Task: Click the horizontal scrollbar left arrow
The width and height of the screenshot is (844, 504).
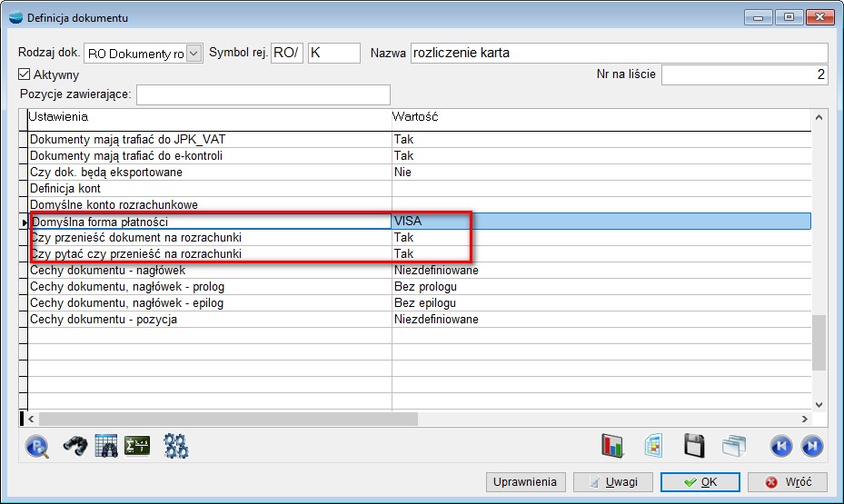Action: pyautogui.click(x=31, y=419)
